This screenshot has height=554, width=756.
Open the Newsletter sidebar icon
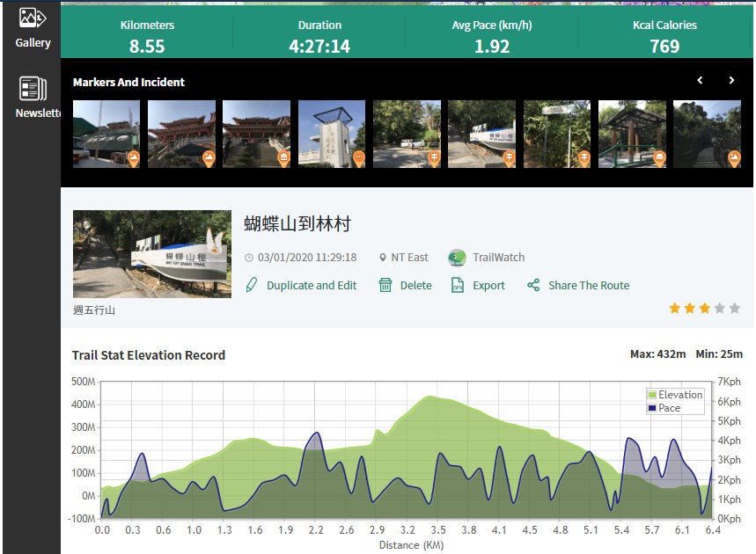(x=33, y=89)
